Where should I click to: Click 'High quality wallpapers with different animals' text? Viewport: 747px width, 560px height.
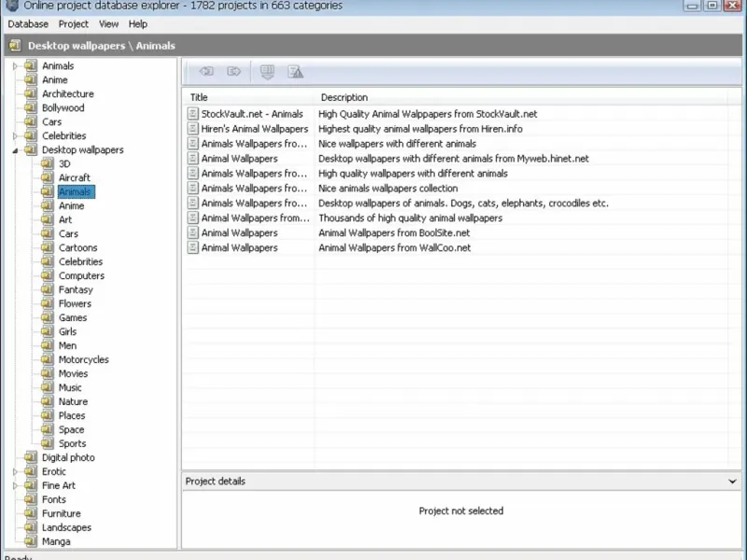(413, 174)
